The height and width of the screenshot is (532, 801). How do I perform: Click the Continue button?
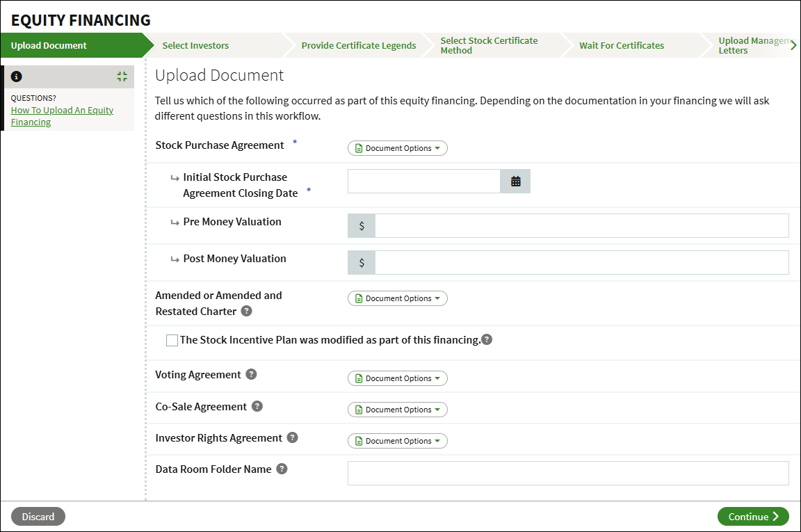click(x=753, y=517)
